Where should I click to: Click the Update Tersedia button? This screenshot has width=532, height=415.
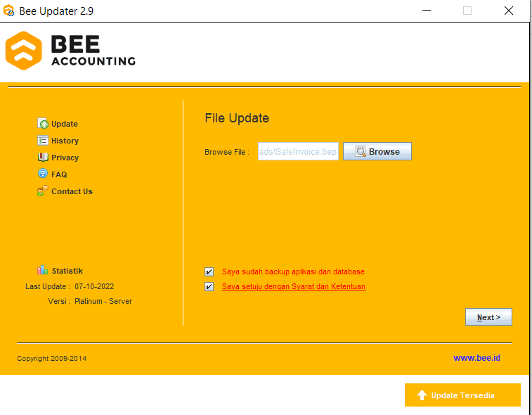click(x=462, y=395)
